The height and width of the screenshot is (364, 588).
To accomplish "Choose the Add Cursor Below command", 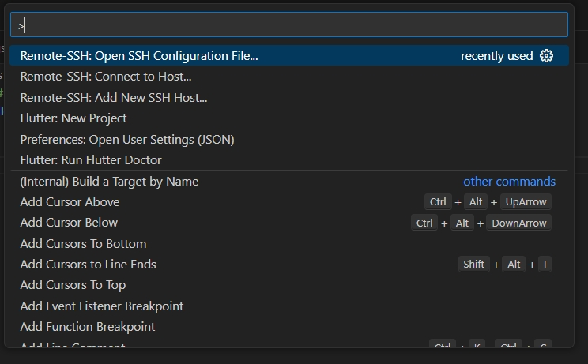I will click(x=289, y=223).
